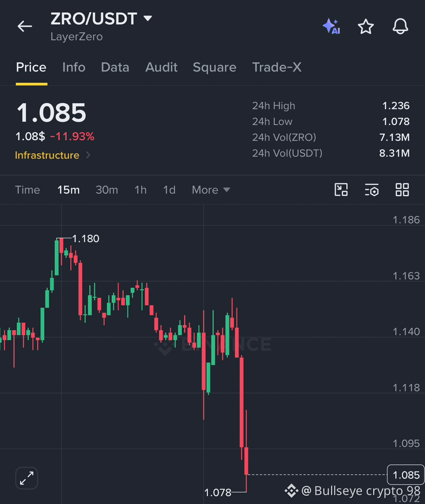Select the 30m timeframe
This screenshot has width=425, height=504.
(x=107, y=190)
